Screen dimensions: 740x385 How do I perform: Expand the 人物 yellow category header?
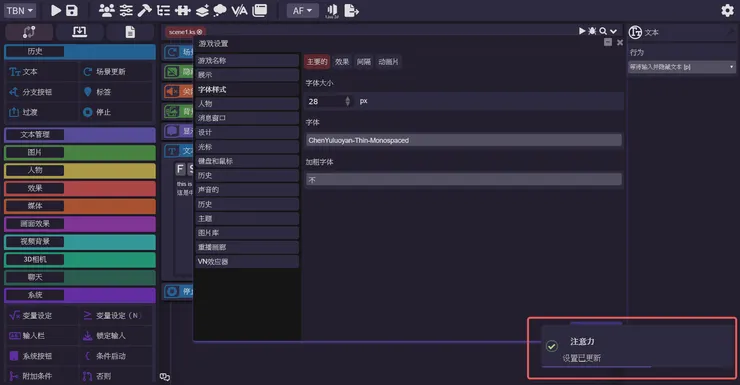[80, 170]
